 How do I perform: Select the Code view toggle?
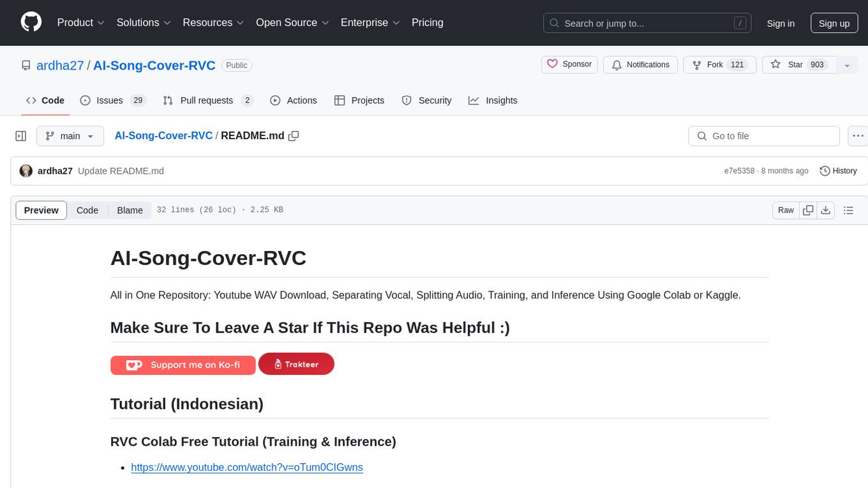click(87, 210)
